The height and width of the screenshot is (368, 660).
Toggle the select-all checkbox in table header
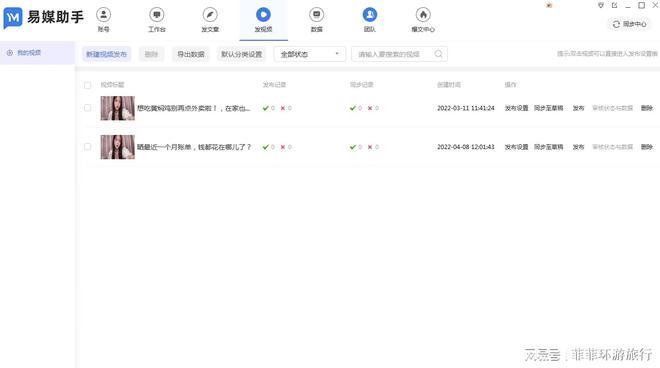click(88, 85)
